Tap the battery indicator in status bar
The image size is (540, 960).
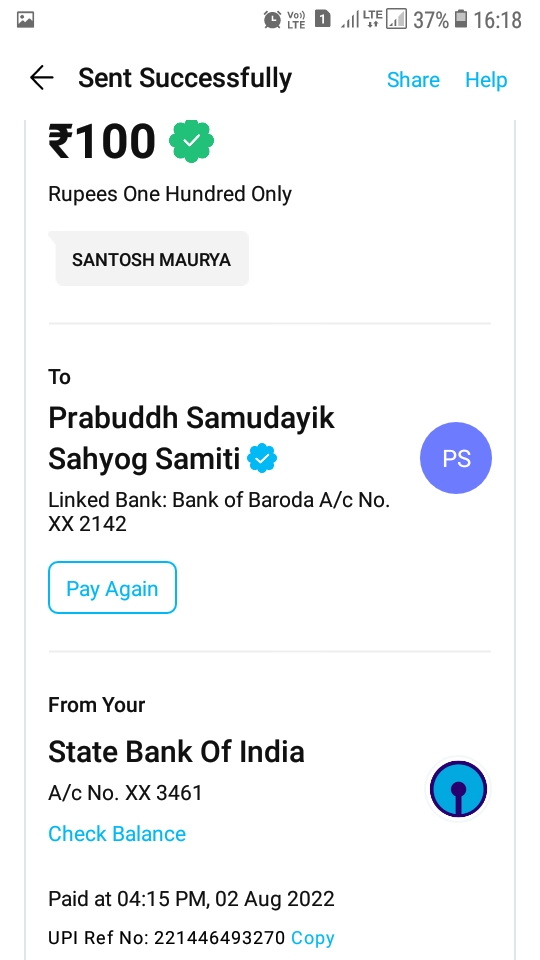460,19
